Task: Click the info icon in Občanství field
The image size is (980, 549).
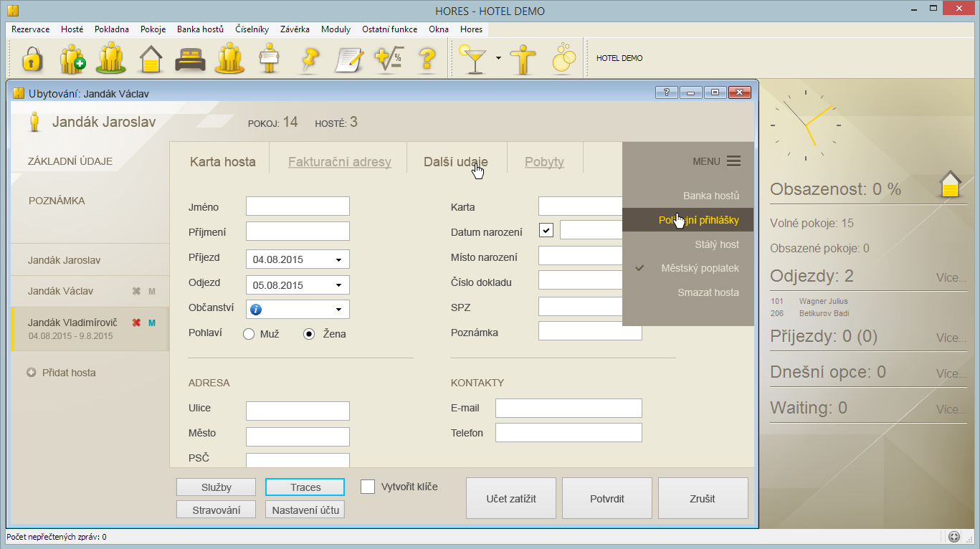Action: tap(256, 310)
